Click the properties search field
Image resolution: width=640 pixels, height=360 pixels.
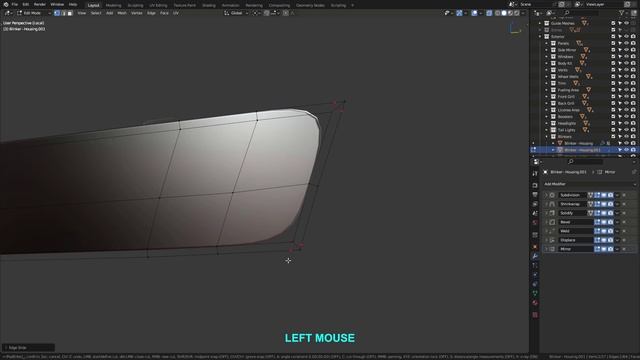[585, 162]
